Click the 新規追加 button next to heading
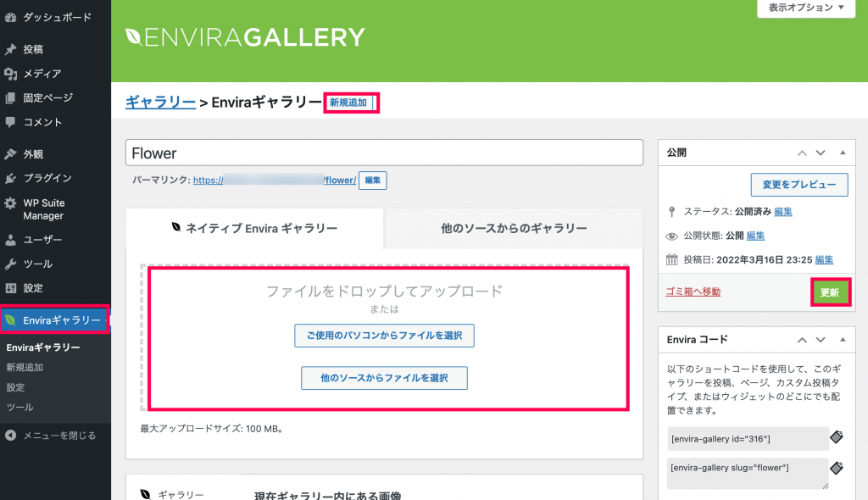Image resolution: width=868 pixels, height=500 pixels. tap(348, 103)
